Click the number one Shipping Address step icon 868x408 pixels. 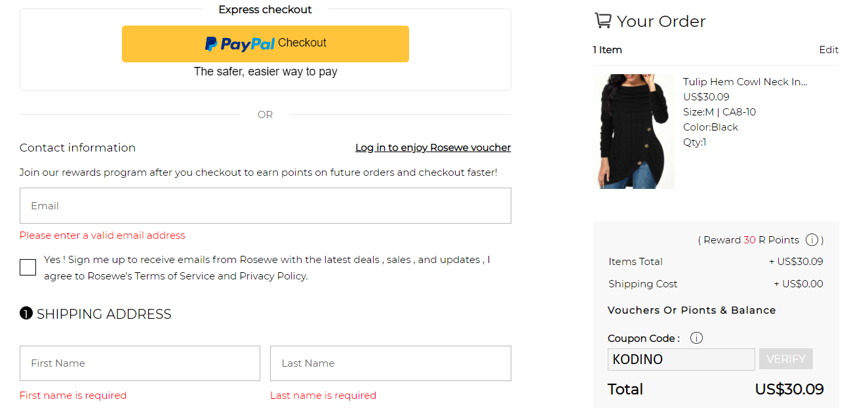click(26, 314)
